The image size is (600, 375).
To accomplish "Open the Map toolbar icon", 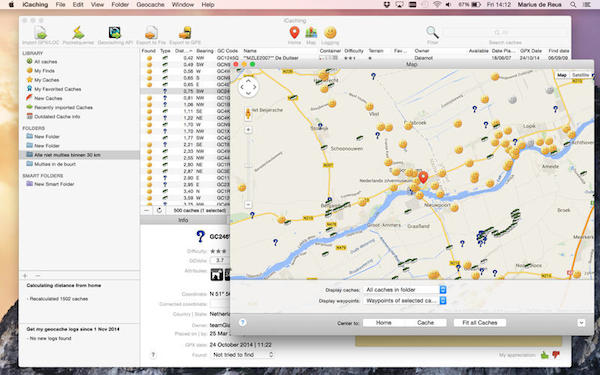I will click(x=311, y=33).
